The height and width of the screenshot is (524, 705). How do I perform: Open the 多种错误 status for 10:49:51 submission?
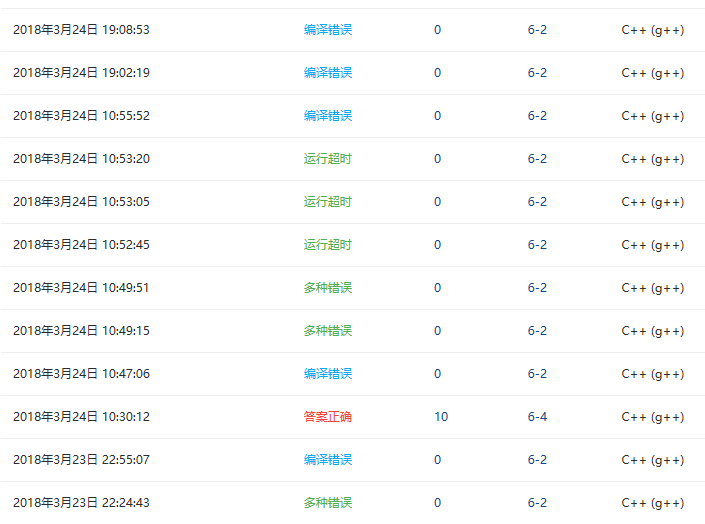point(328,287)
